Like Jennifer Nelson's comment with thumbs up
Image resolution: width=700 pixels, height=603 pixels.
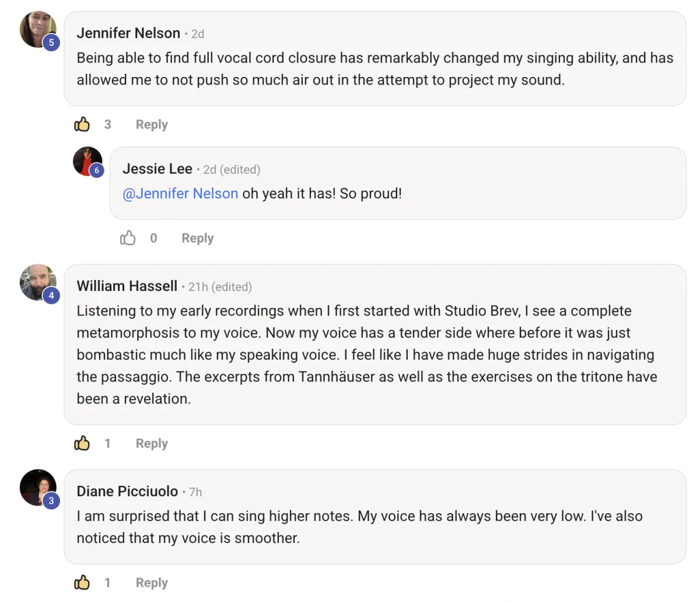(x=82, y=124)
